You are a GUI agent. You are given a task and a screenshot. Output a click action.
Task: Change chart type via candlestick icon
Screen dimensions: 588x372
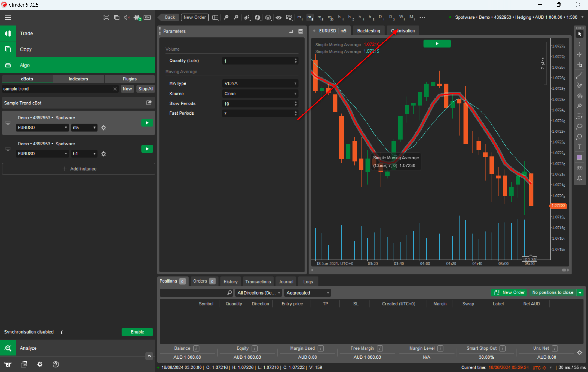tap(247, 17)
